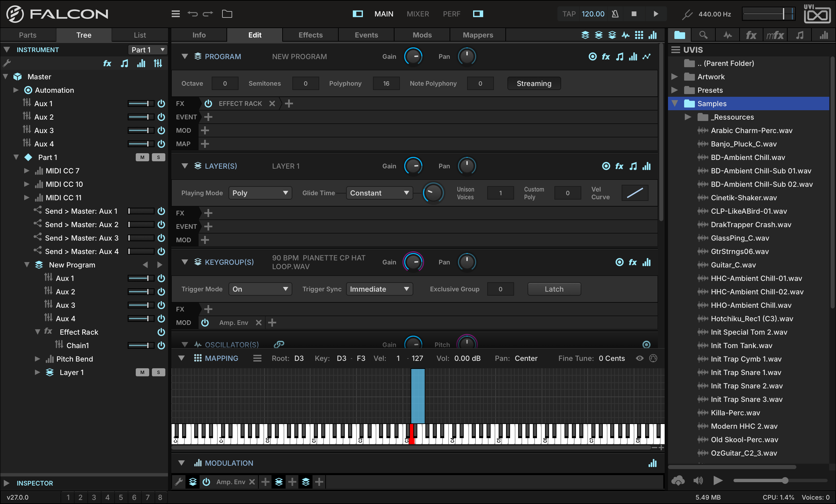Click the TAP tempo button

pyautogui.click(x=569, y=14)
